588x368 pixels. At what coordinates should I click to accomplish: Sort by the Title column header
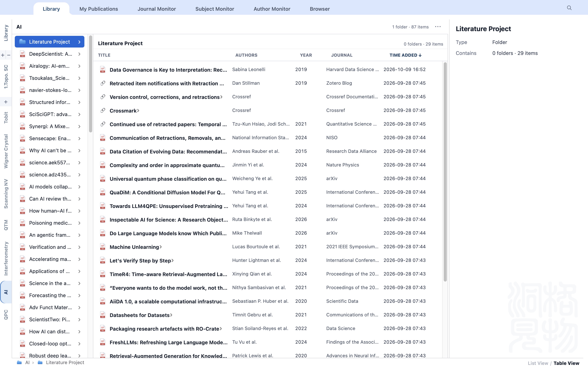click(x=104, y=55)
